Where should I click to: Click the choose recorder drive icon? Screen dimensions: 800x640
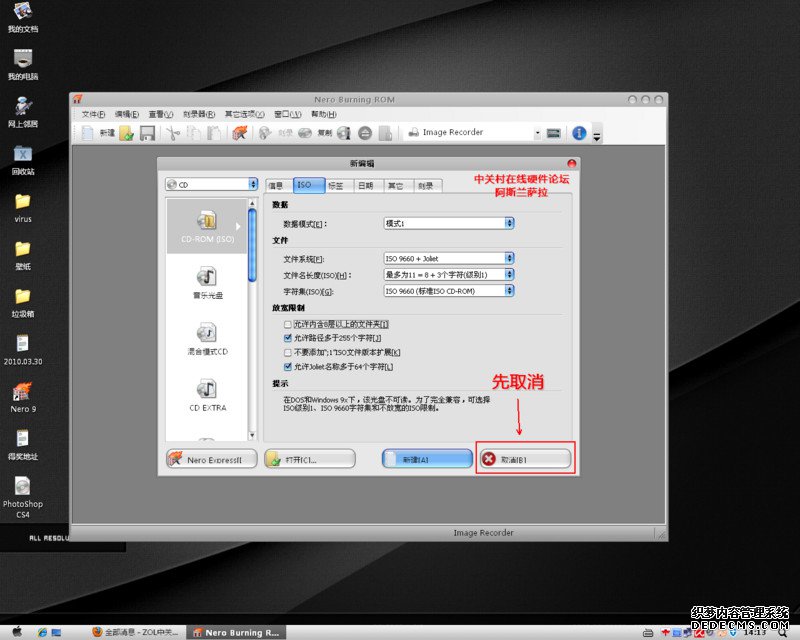554,134
